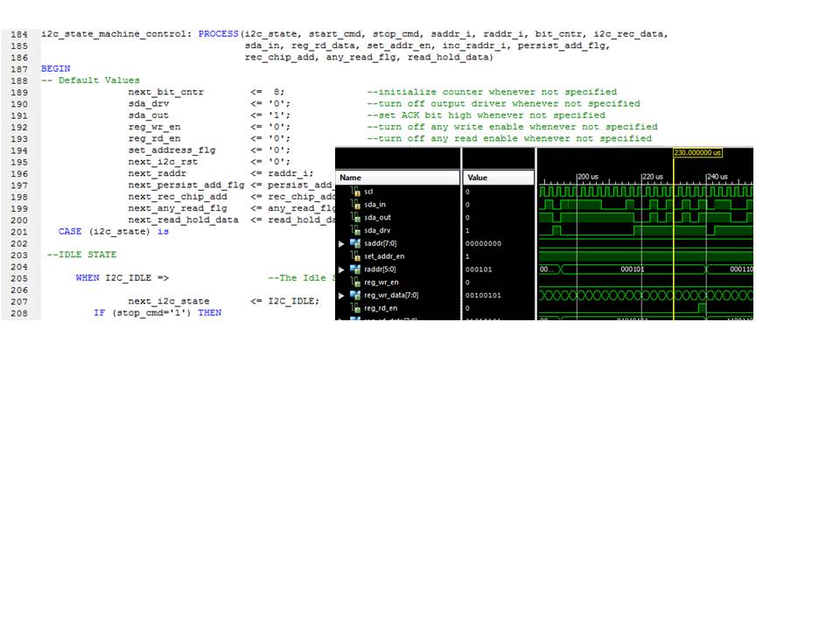Image resolution: width=840 pixels, height=630 pixels.
Task: Click the Name column header
Action: coord(397,178)
